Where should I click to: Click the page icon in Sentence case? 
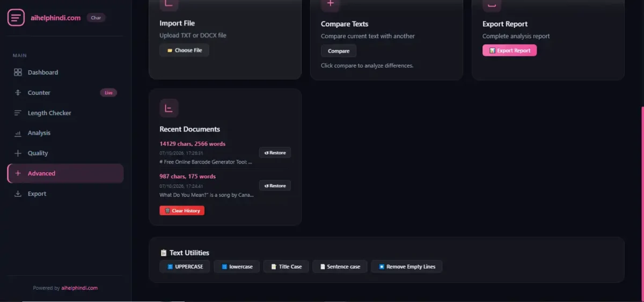323,267
